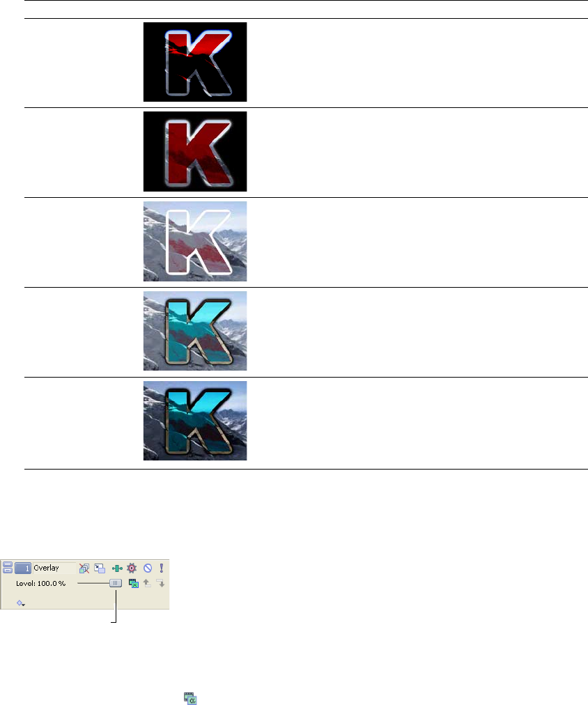This screenshot has height=705, width=588.
Task: Minimize the Overlay track height
Action: coord(8,565)
